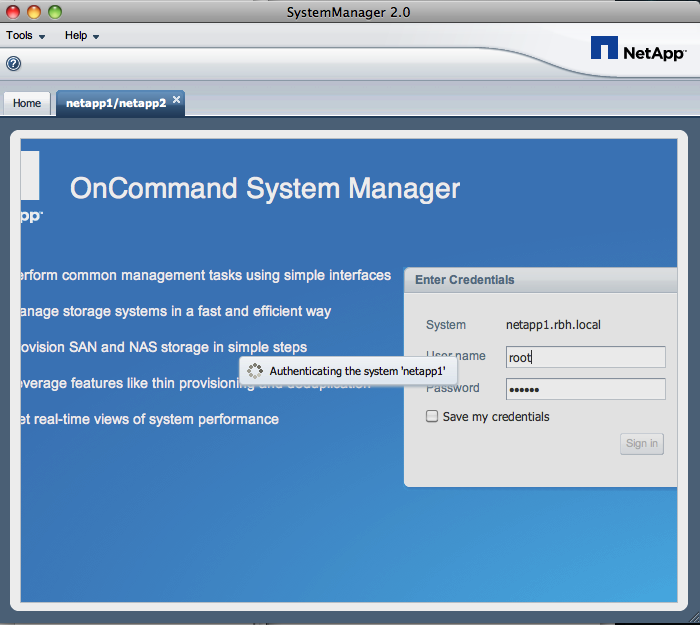
Task: Enable the Save my credentials checkbox
Action: [x=432, y=417]
